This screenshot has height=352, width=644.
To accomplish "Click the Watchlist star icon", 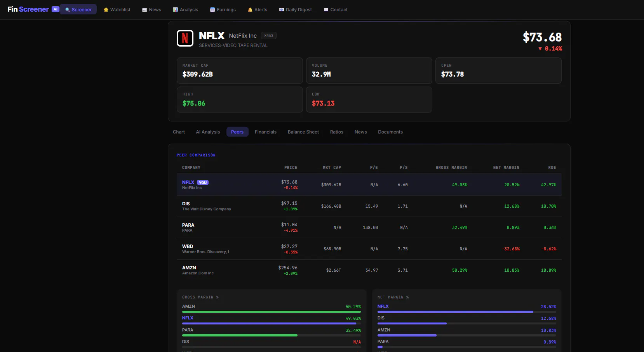I will coord(106,10).
